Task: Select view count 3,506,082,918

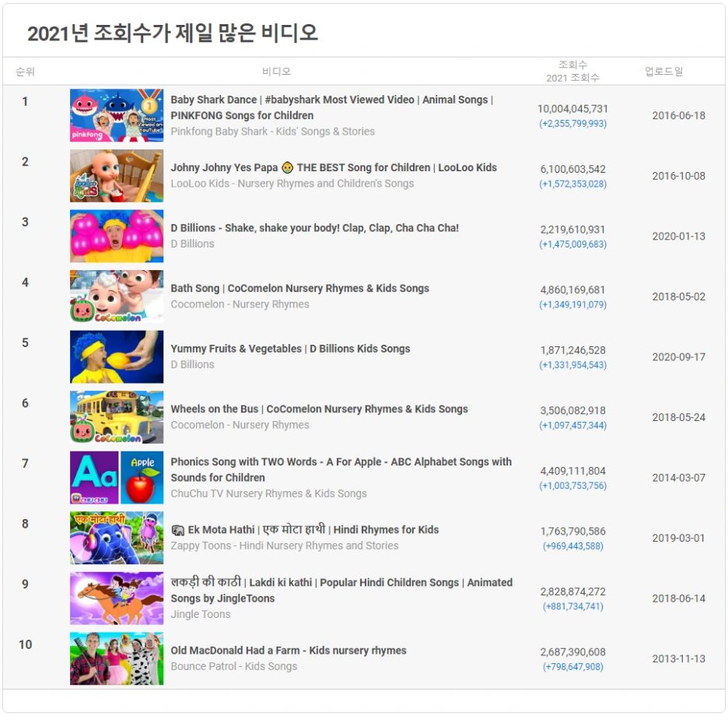Action: 572,411
